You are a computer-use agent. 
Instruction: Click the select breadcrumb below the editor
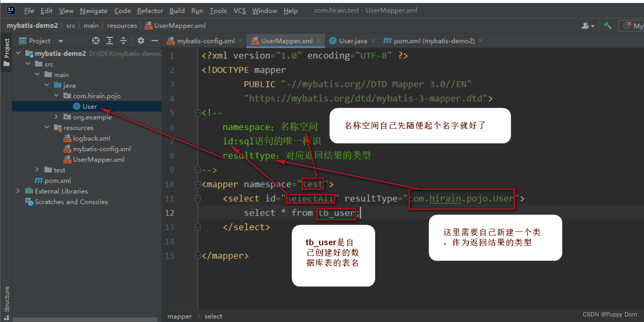pyautogui.click(x=213, y=316)
